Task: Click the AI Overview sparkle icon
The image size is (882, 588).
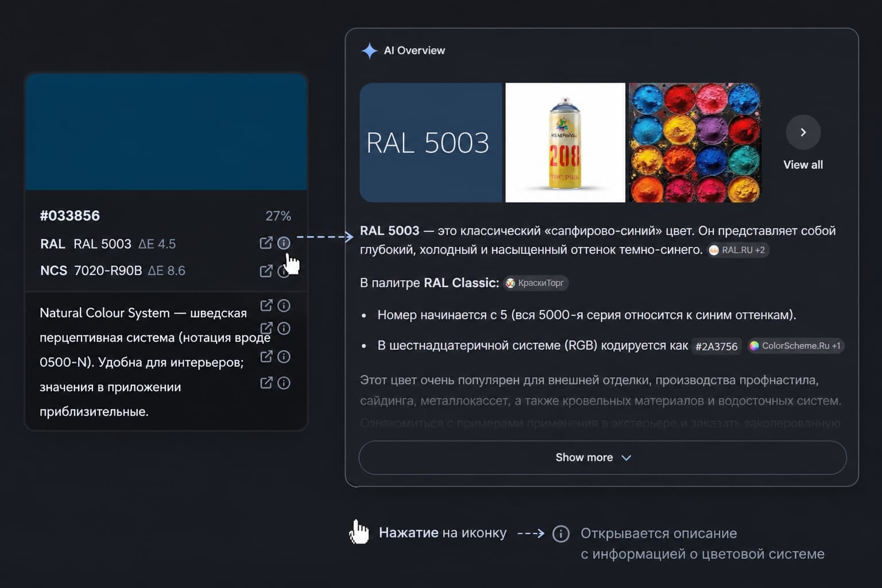Action: tap(369, 51)
